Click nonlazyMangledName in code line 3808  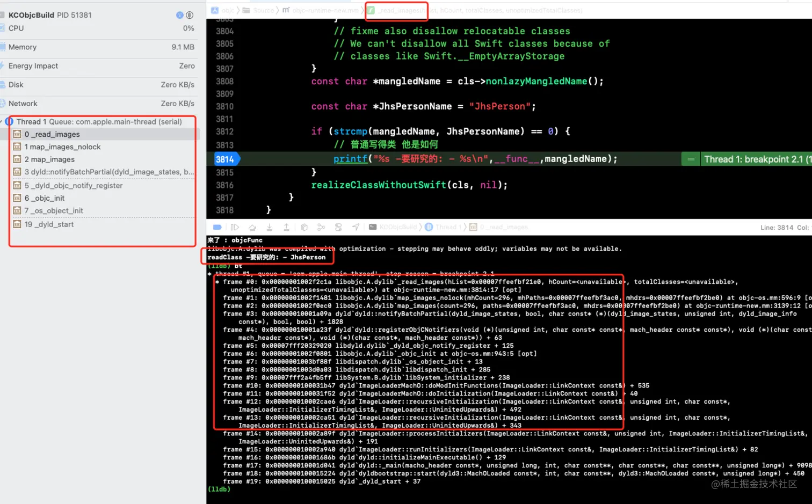coord(536,81)
